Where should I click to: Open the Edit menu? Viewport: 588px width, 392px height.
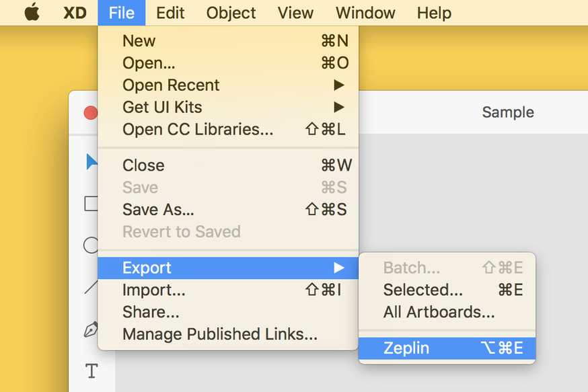170,13
